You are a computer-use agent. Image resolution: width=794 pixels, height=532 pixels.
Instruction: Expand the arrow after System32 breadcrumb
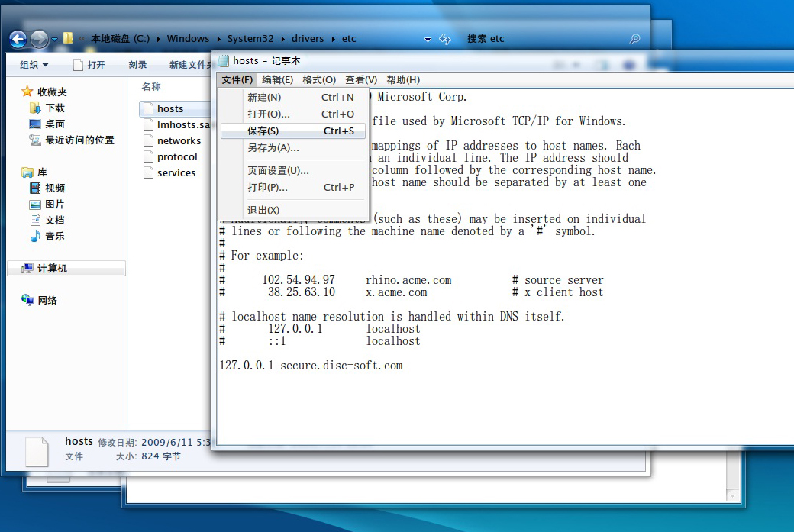click(282, 39)
